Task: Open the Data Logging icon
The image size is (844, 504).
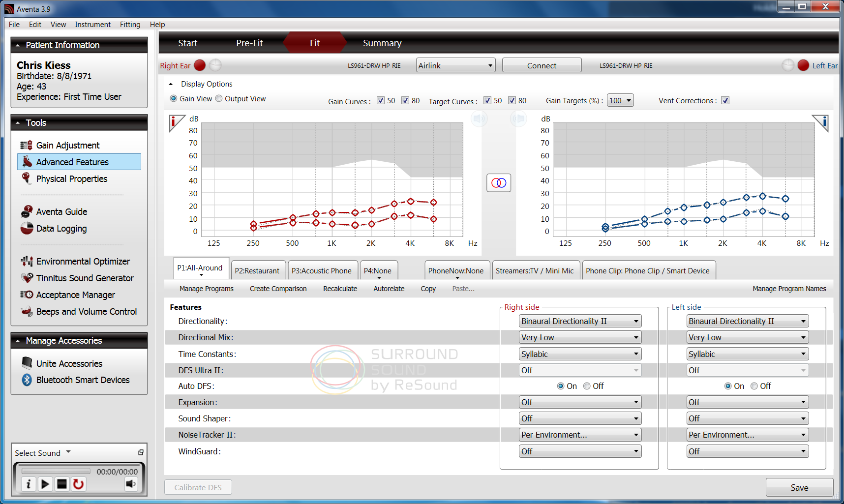Action: click(27, 228)
